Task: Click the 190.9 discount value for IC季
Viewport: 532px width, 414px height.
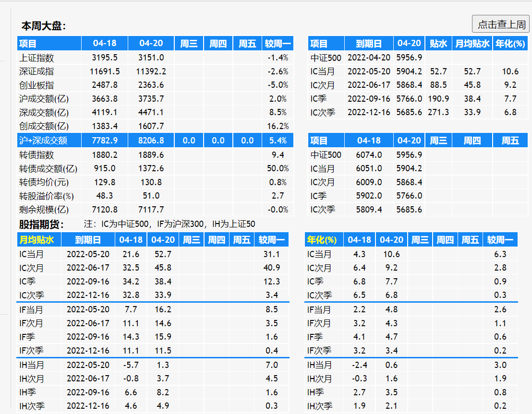Action: (x=438, y=99)
